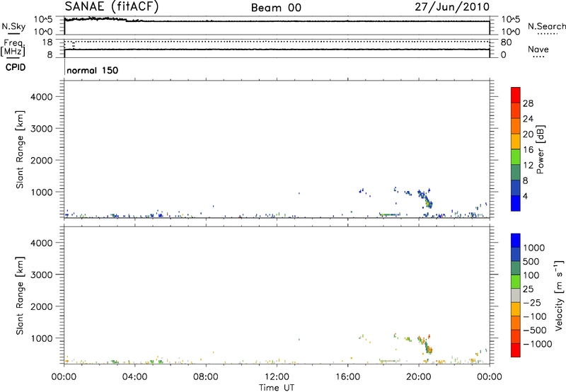
Task: Click the "3000" range tick in the Power panel
Action: tap(42, 129)
